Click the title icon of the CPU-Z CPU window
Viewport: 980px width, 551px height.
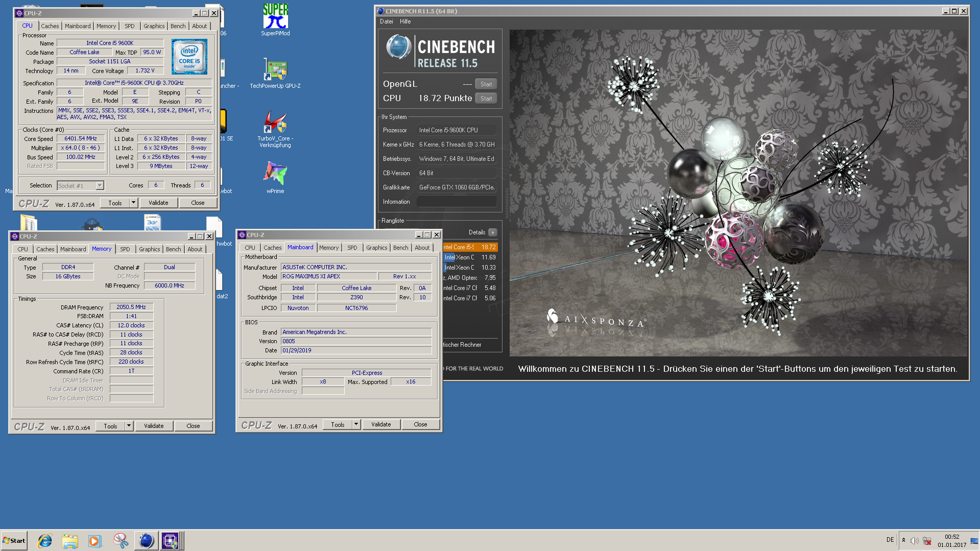19,13
